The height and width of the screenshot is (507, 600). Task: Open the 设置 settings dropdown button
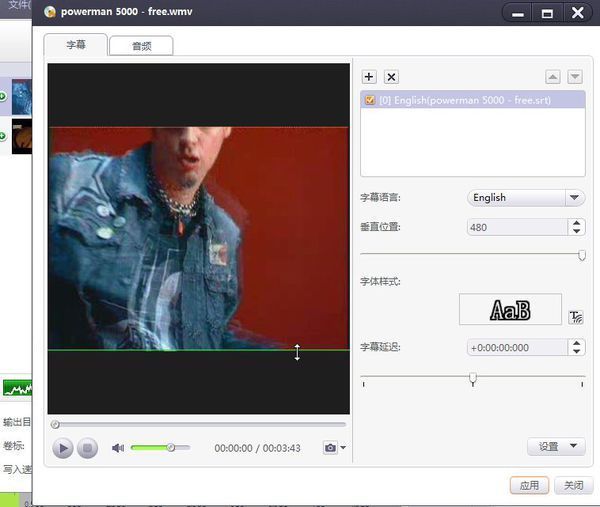pos(556,447)
